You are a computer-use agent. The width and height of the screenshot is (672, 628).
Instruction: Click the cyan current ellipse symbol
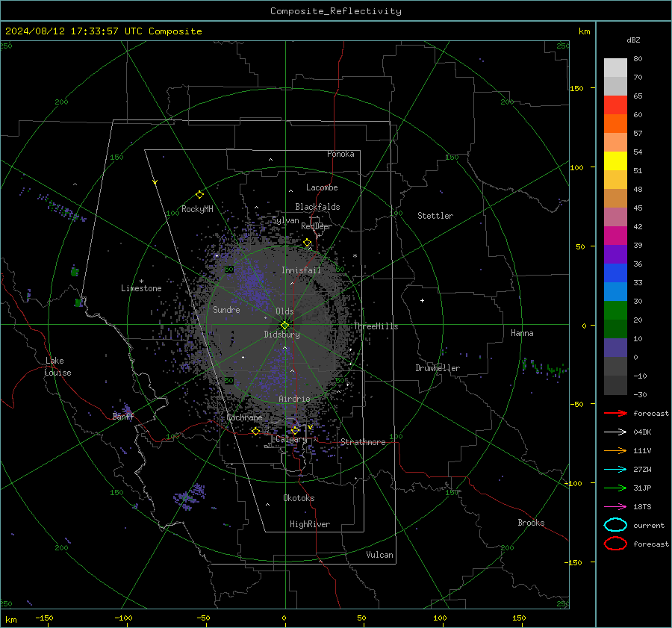click(615, 525)
